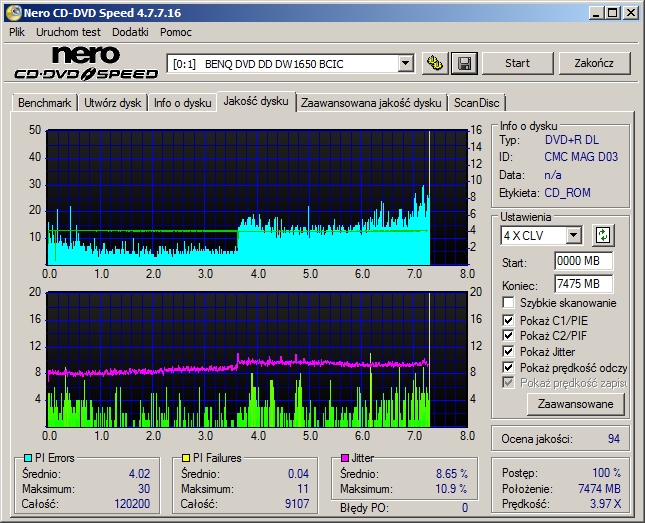Open the Uruchom test menu
Screen dimensions: 645x523
tap(68, 32)
